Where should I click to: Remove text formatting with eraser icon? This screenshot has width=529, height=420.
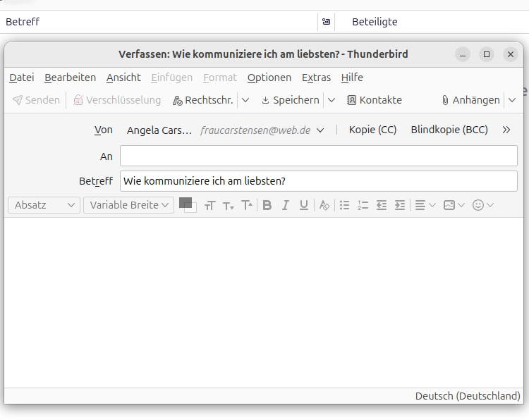pos(324,205)
